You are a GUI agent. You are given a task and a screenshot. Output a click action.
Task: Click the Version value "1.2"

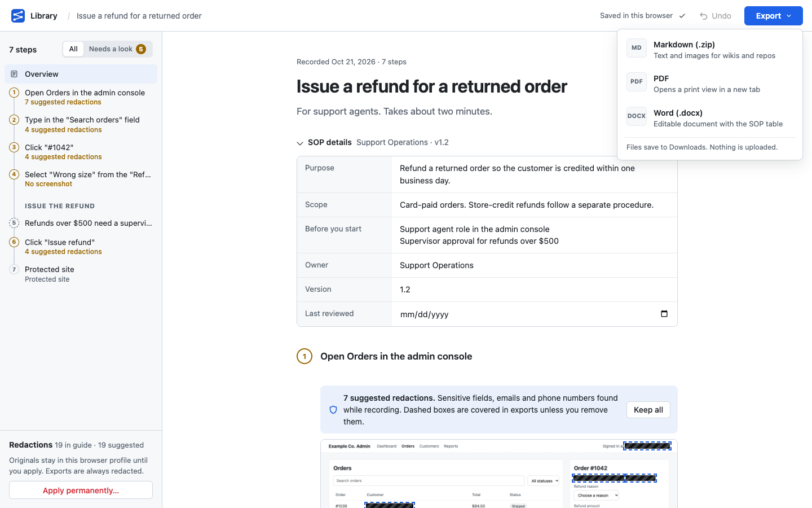(405, 290)
